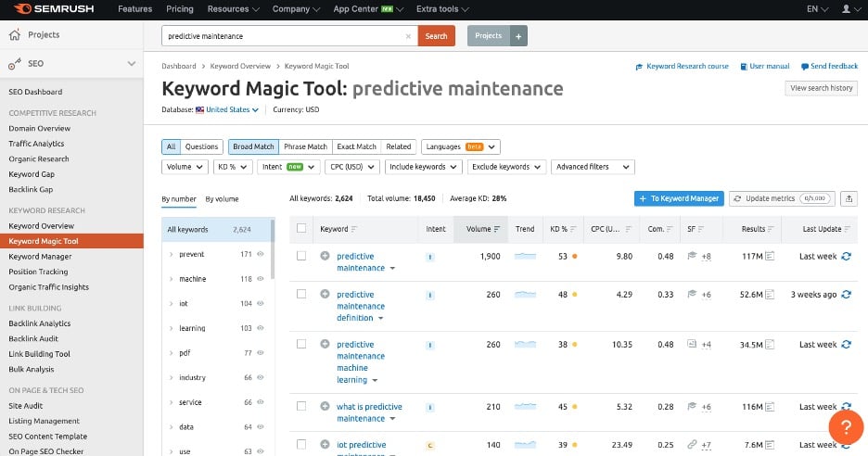
Task: Open the Resources menu
Action: (233, 9)
